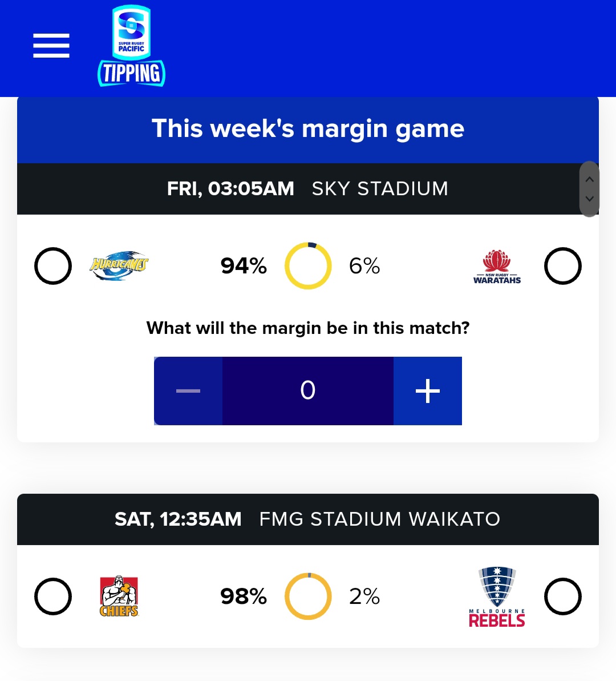
Task: Click the margin value field showing 0
Action: [308, 391]
